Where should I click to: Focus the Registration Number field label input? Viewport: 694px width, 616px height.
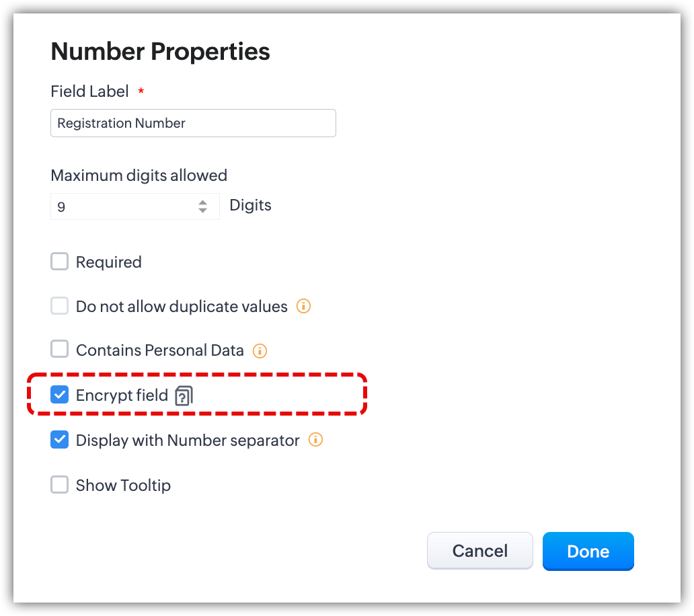tap(193, 123)
